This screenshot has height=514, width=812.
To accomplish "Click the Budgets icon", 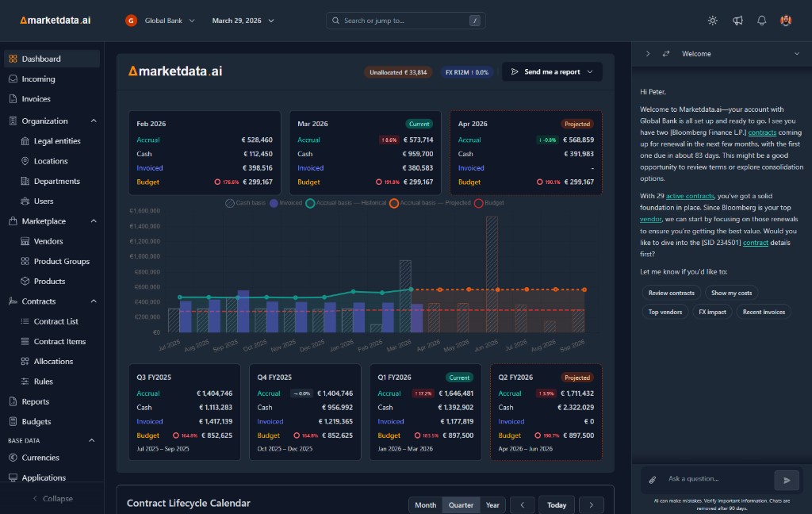I will click(x=13, y=421).
